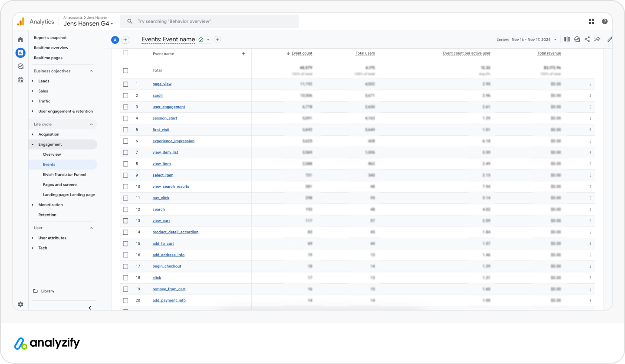Screen dimensions: 625x364
Task: Open the Help question mark icon
Action: [605, 21]
